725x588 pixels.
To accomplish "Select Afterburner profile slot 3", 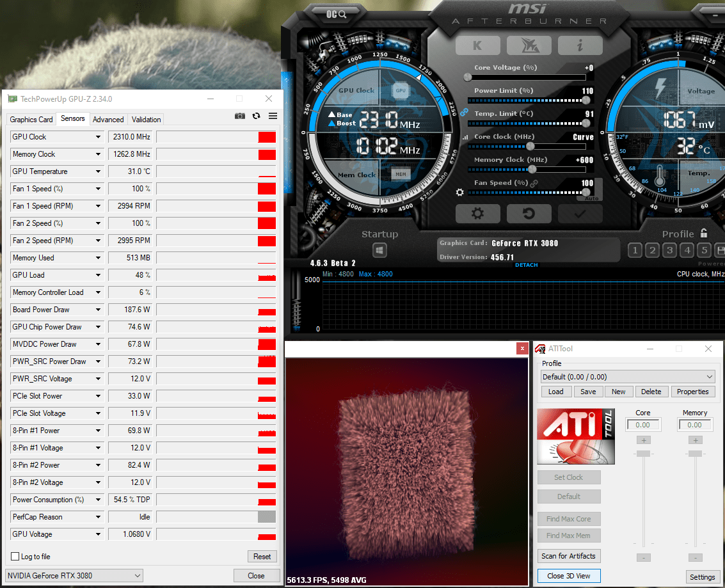I will [669, 251].
